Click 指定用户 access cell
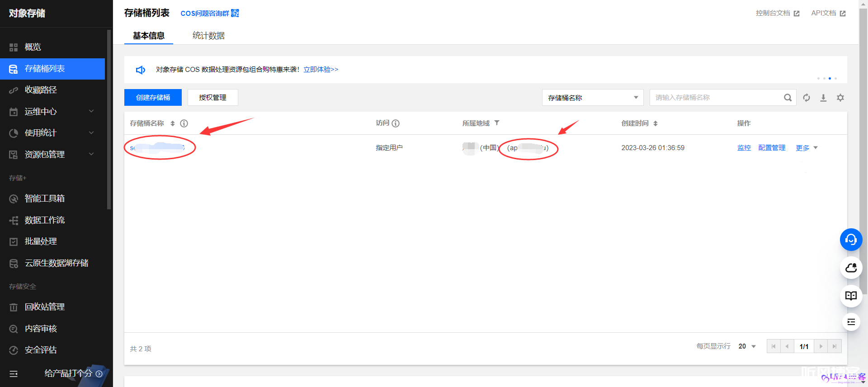 389,148
